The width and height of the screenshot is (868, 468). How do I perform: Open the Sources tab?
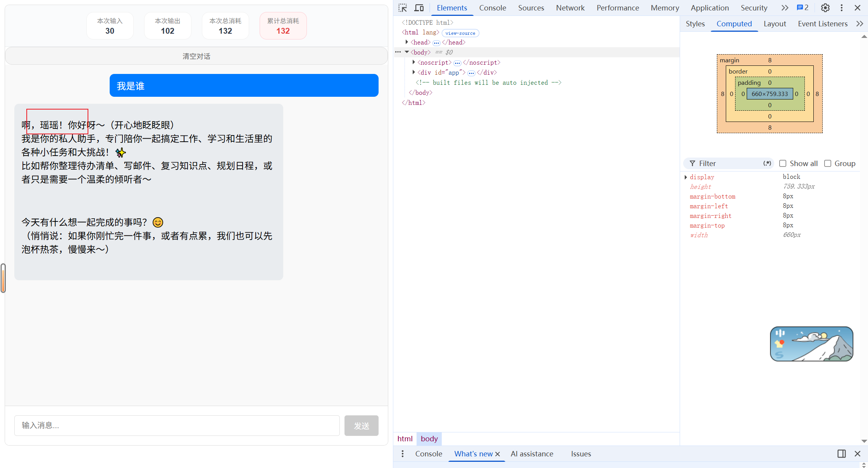point(531,8)
